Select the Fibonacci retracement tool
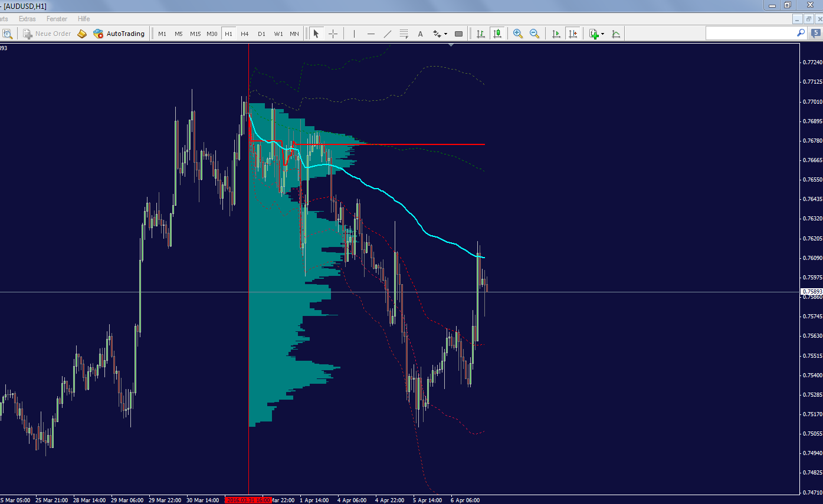 point(404,34)
